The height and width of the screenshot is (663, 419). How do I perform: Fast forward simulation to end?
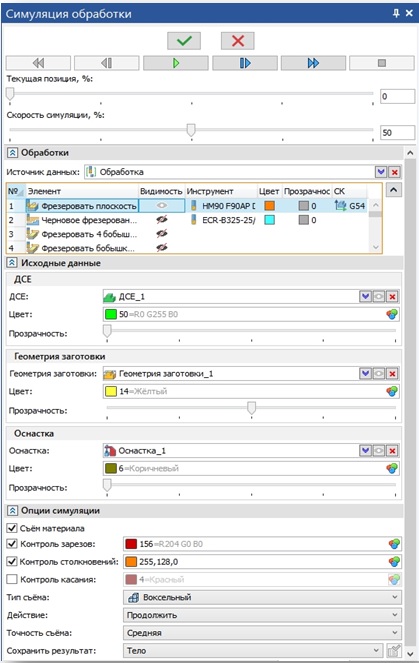(x=313, y=63)
